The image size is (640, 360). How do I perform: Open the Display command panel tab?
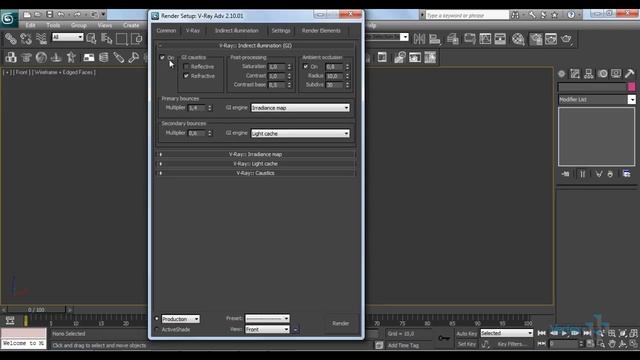tap(616, 74)
